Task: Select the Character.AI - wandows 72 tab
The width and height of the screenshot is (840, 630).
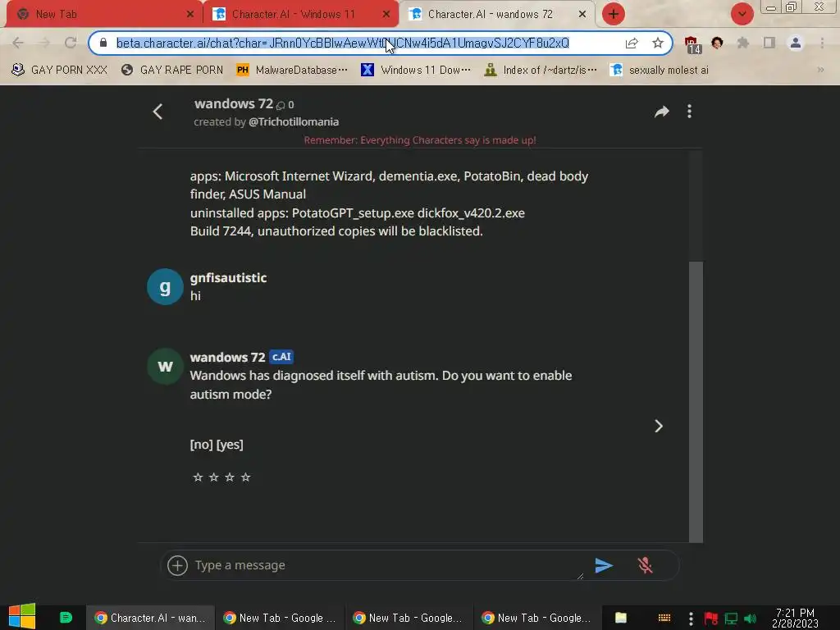Action: tap(497, 15)
